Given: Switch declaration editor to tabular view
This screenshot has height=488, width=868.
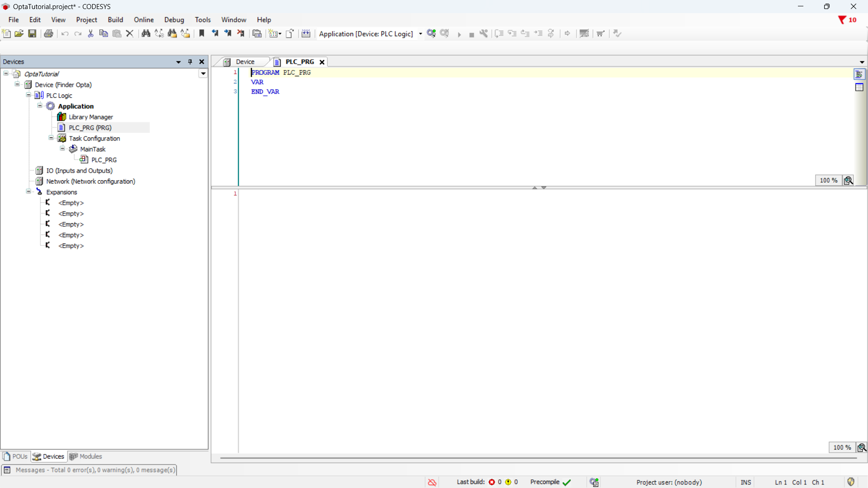Looking at the screenshot, I should [859, 88].
